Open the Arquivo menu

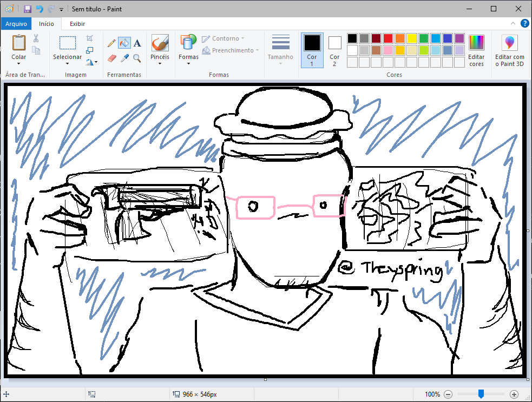[16, 24]
